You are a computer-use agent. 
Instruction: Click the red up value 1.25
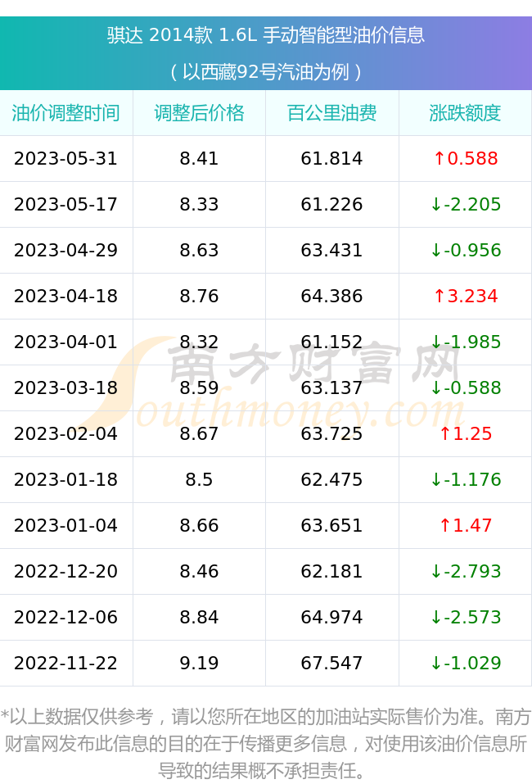pyautogui.click(x=466, y=433)
